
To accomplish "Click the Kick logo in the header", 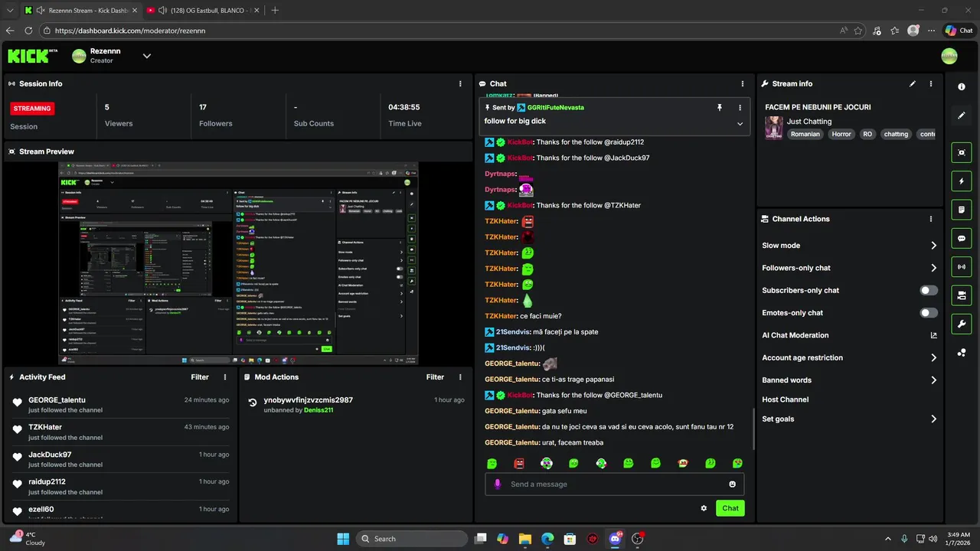I will [x=32, y=55].
